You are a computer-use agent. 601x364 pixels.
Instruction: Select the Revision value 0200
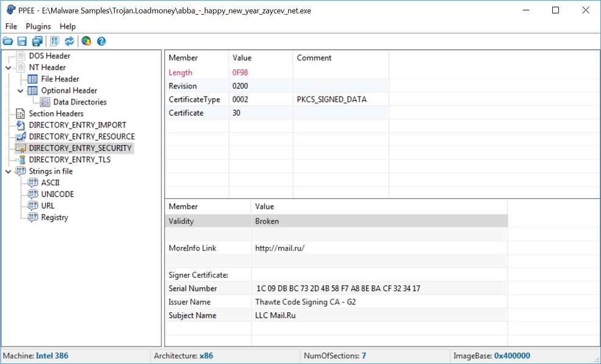[240, 86]
